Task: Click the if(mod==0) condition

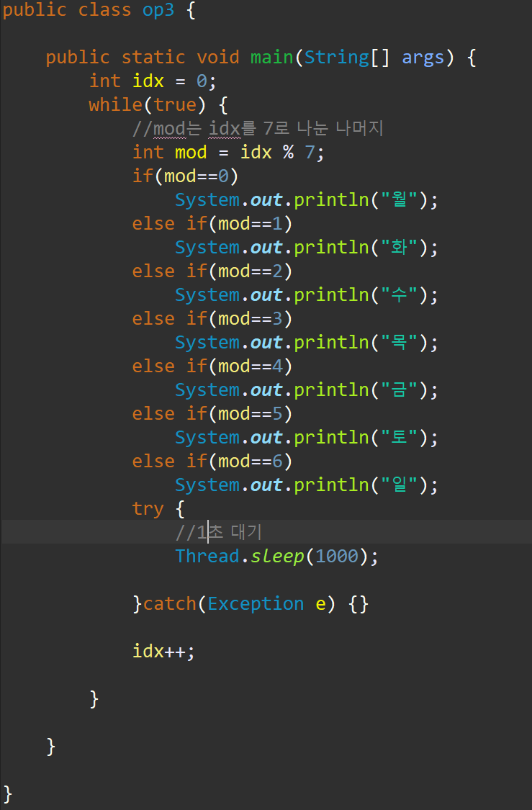Action: tap(186, 176)
